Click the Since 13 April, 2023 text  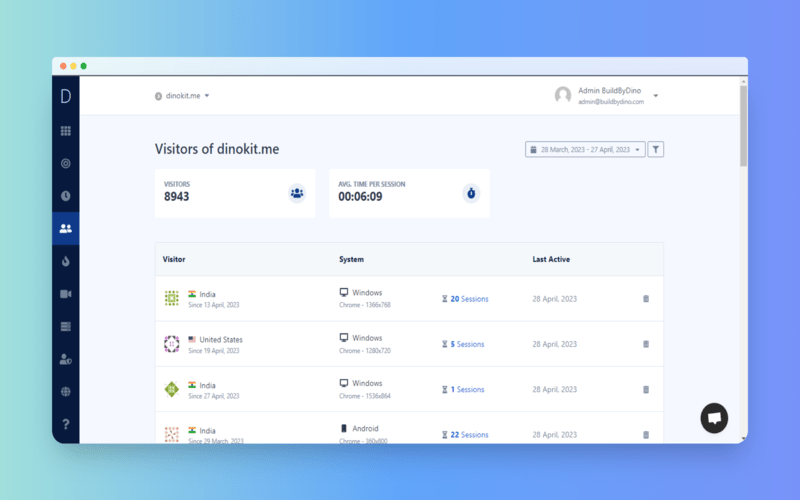pyautogui.click(x=214, y=305)
